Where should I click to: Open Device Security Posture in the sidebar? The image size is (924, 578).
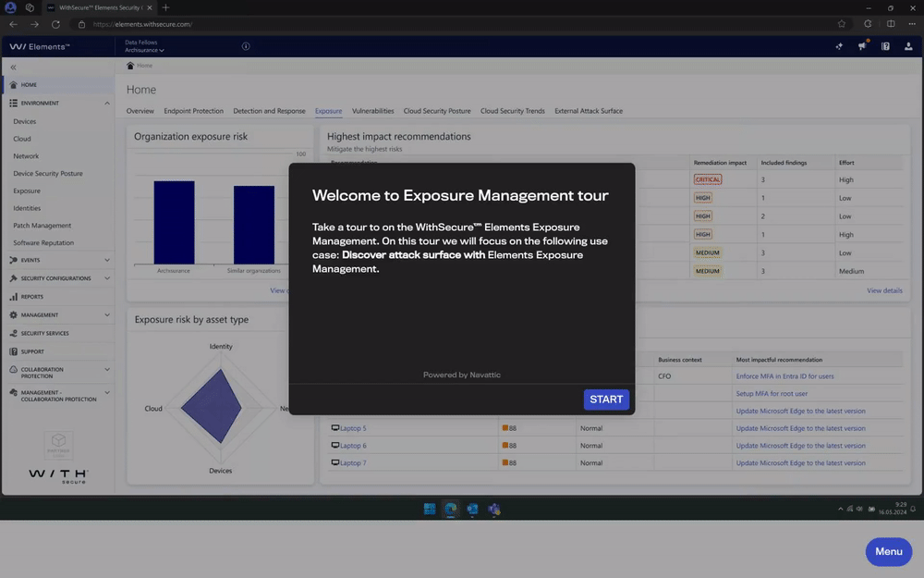48,174
